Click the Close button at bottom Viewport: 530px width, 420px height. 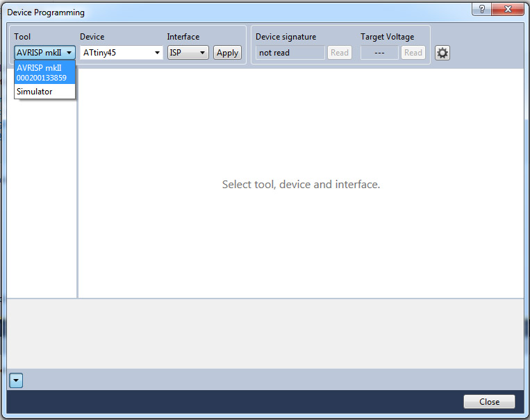click(489, 401)
